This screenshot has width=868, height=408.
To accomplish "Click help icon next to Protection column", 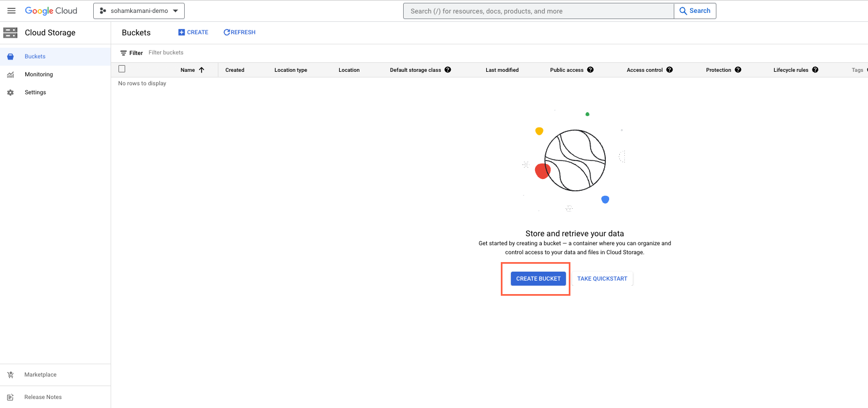I will (x=738, y=70).
